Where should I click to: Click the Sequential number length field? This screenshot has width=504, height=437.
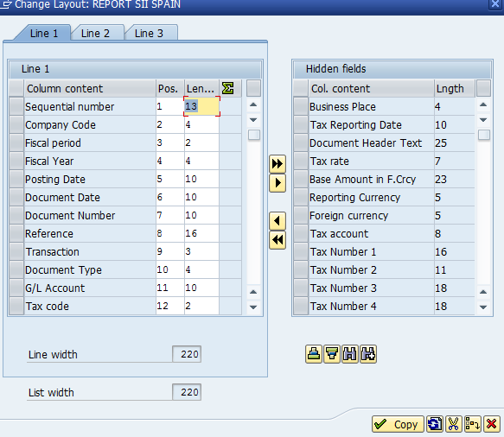click(x=201, y=106)
